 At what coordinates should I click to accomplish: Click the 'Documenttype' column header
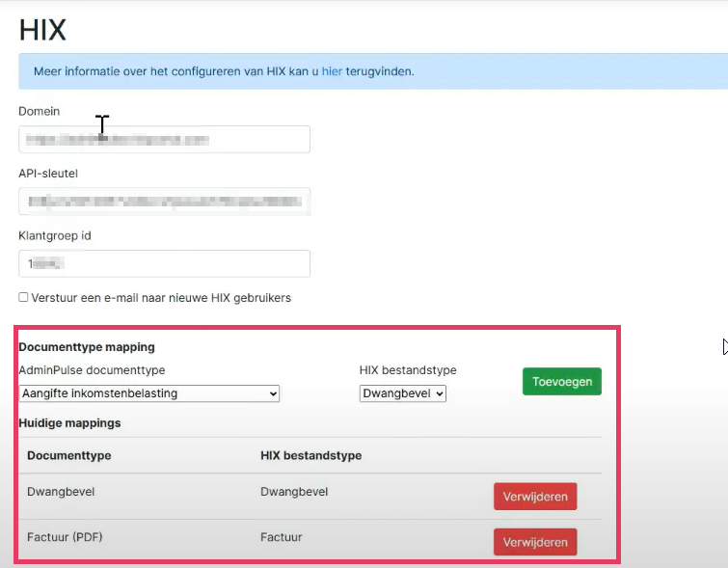(x=69, y=455)
